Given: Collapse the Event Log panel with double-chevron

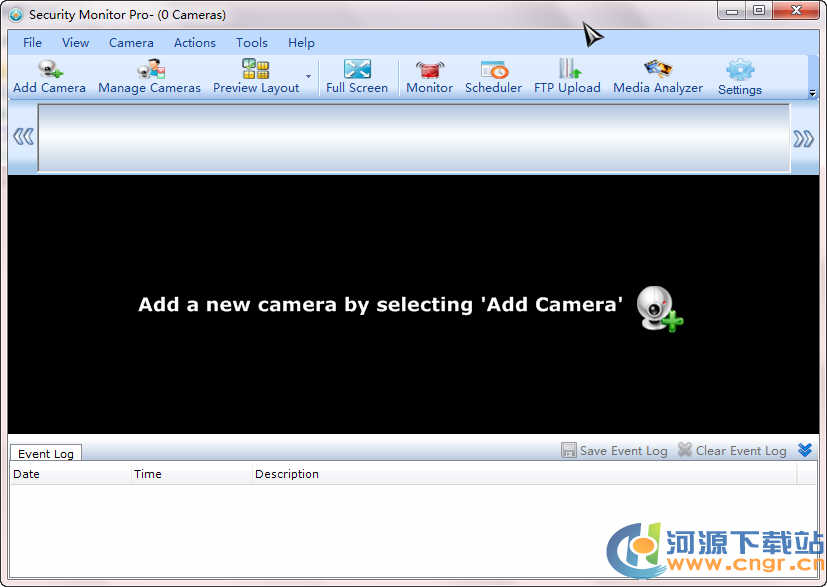Looking at the screenshot, I should (805, 450).
